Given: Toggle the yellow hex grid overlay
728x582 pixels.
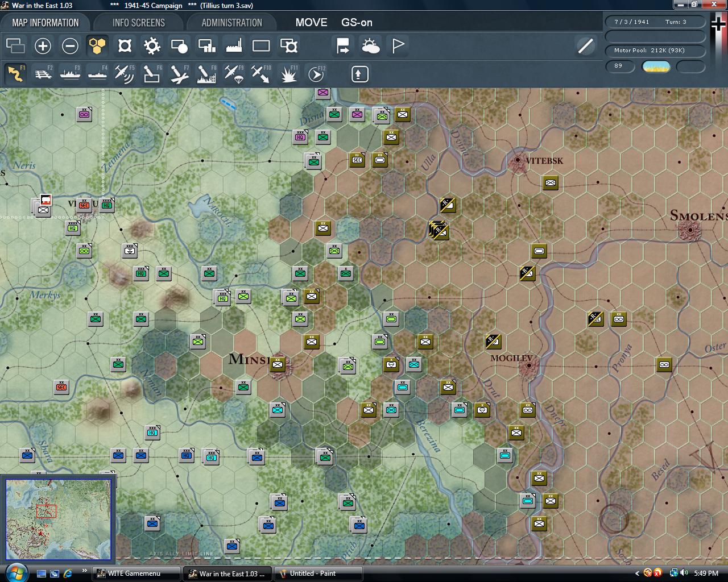Looking at the screenshot, I should 97,46.
